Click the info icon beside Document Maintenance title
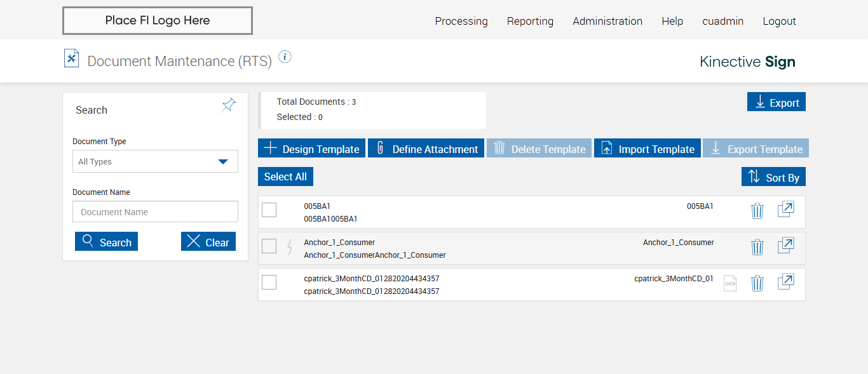Viewport: 868px width, 374px height. (285, 57)
